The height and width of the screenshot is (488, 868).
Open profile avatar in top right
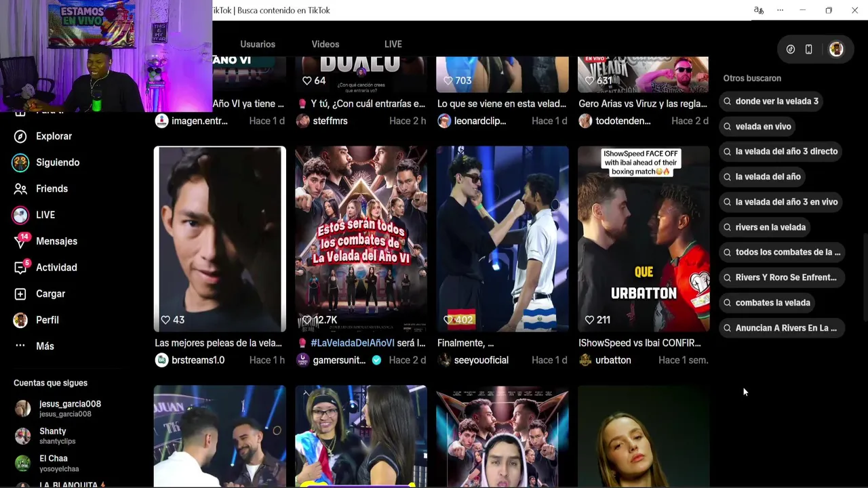(x=836, y=49)
